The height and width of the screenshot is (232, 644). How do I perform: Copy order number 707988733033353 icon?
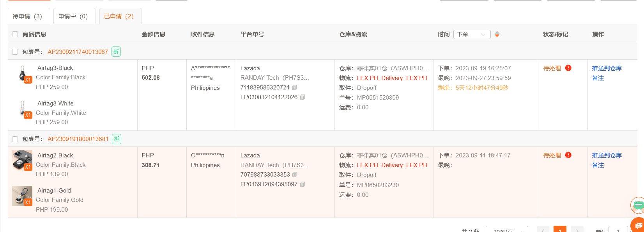point(295,175)
